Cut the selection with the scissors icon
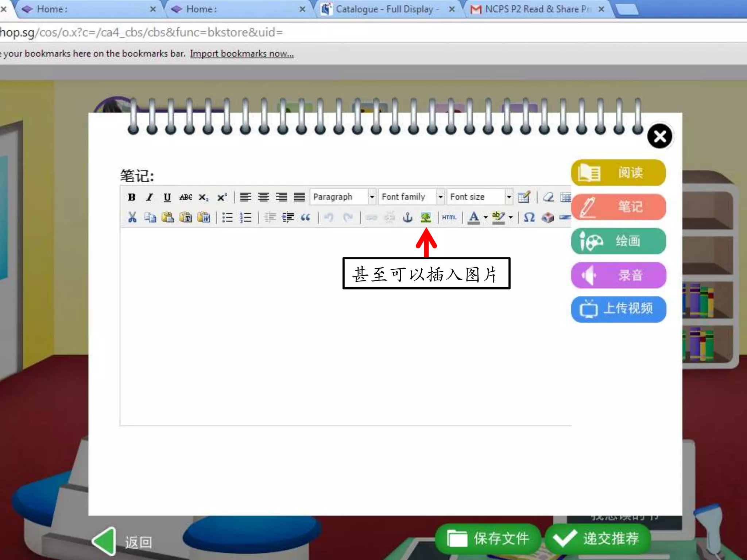747x560 pixels. pyautogui.click(x=132, y=218)
